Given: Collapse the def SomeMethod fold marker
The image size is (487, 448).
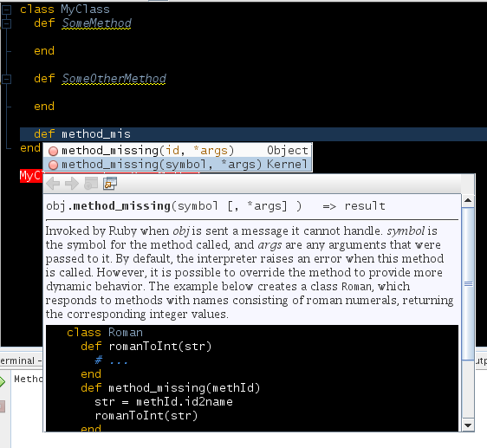Looking at the screenshot, I should (x=7, y=23).
